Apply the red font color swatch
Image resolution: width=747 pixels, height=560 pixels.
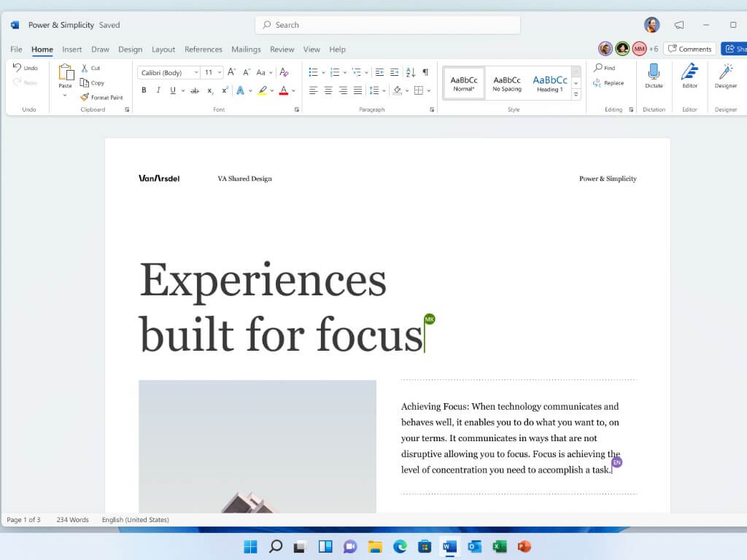coord(284,90)
